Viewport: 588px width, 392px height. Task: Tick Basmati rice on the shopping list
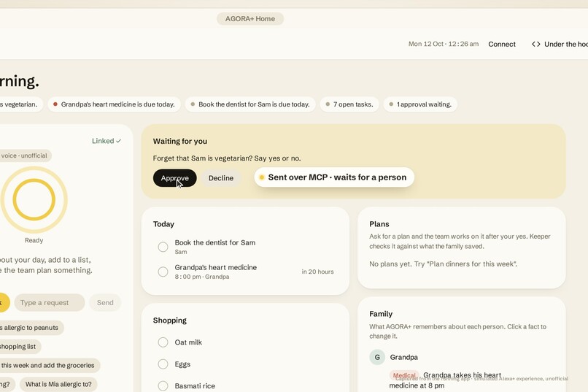pyautogui.click(x=163, y=385)
